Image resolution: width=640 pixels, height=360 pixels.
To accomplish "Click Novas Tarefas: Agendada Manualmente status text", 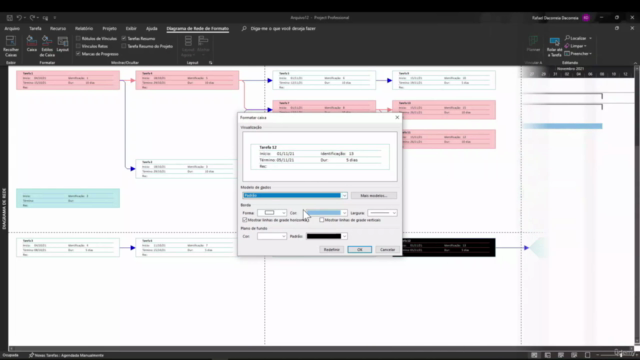I will (x=69, y=355).
